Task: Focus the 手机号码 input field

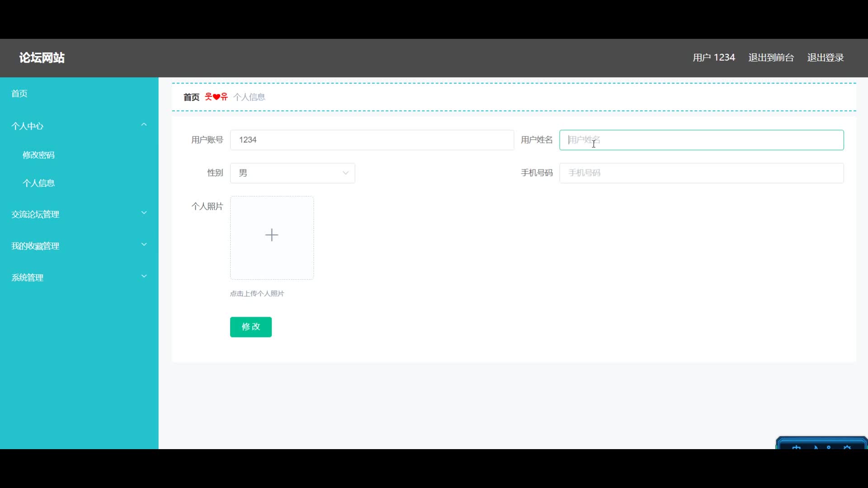Action: coord(702,173)
